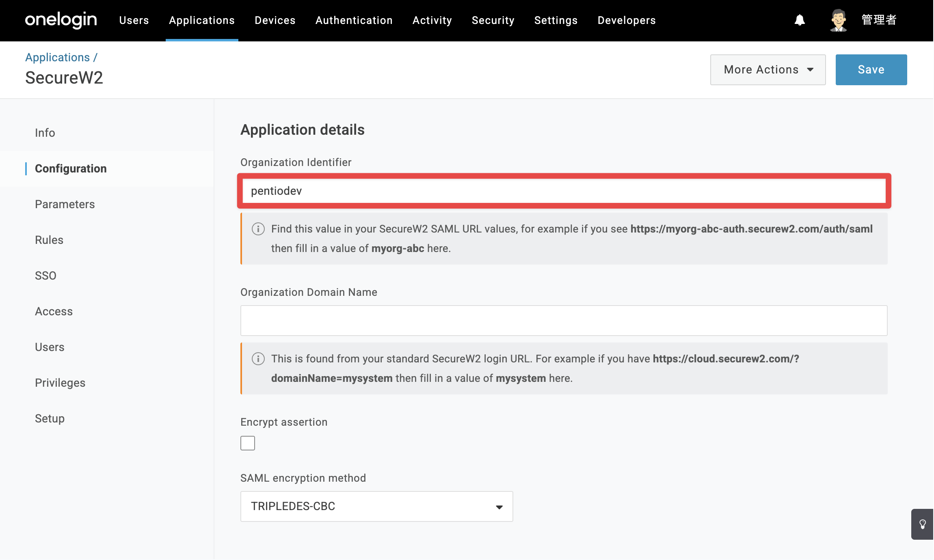This screenshot has width=934, height=560.
Task: Select the Configuration sidebar tab
Action: tap(107, 168)
